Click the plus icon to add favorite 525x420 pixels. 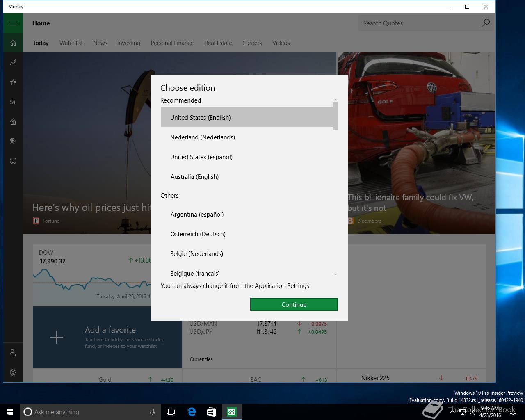[57, 337]
